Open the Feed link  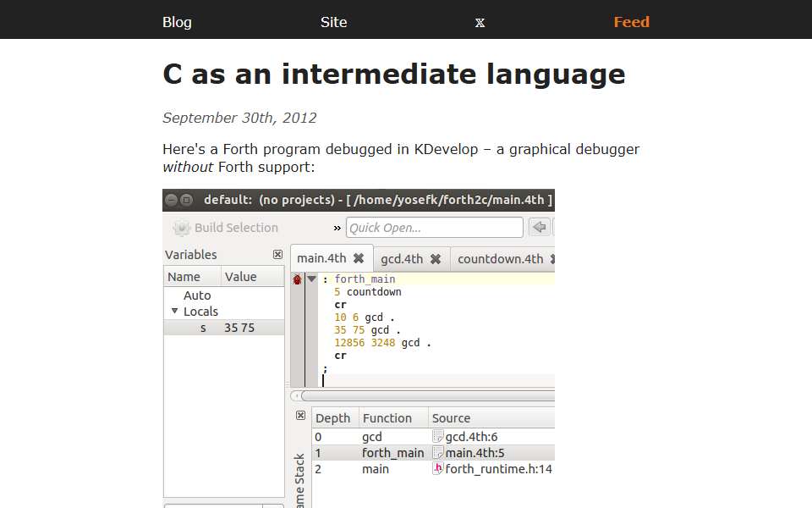tap(631, 22)
